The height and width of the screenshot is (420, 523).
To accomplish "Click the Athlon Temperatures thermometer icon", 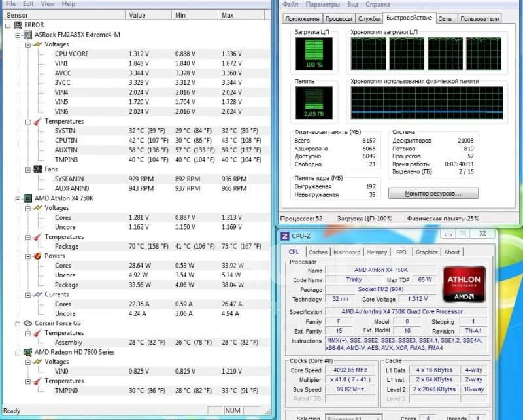I will tap(38, 237).
